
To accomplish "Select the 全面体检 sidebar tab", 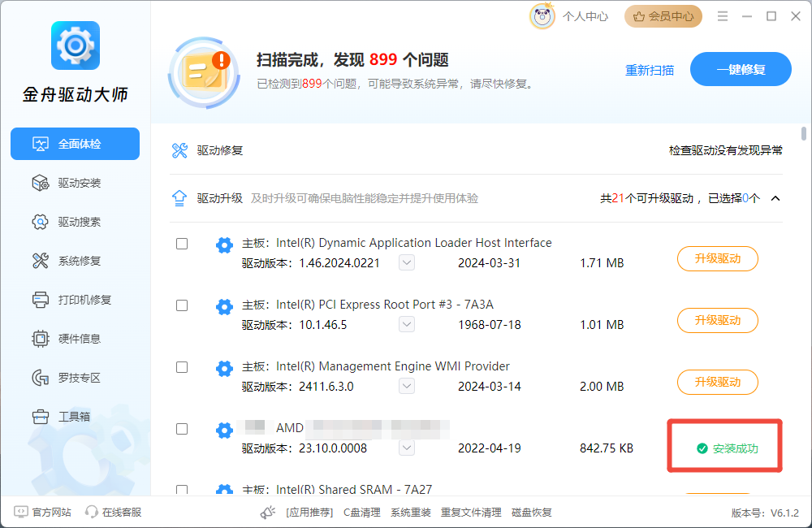I will click(x=75, y=144).
